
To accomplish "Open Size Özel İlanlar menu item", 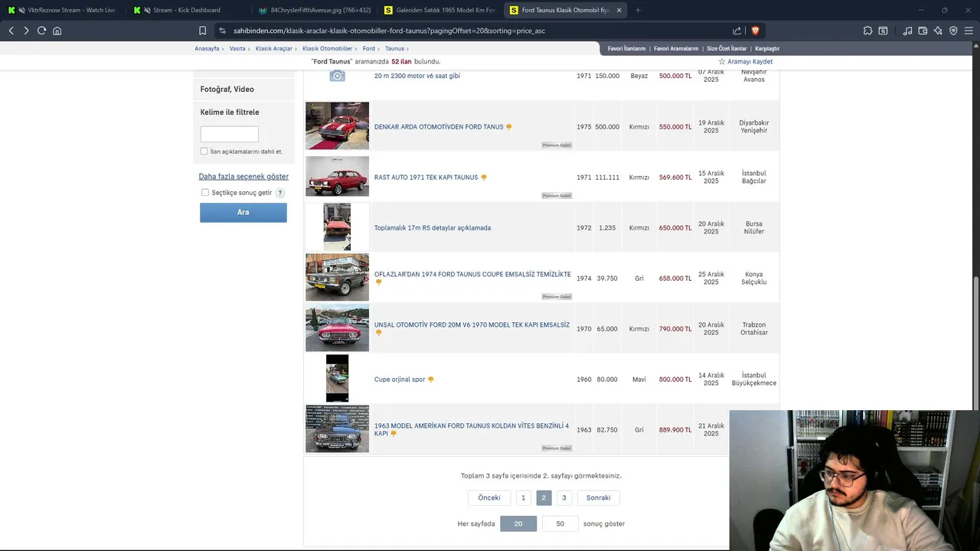I will coord(727,48).
